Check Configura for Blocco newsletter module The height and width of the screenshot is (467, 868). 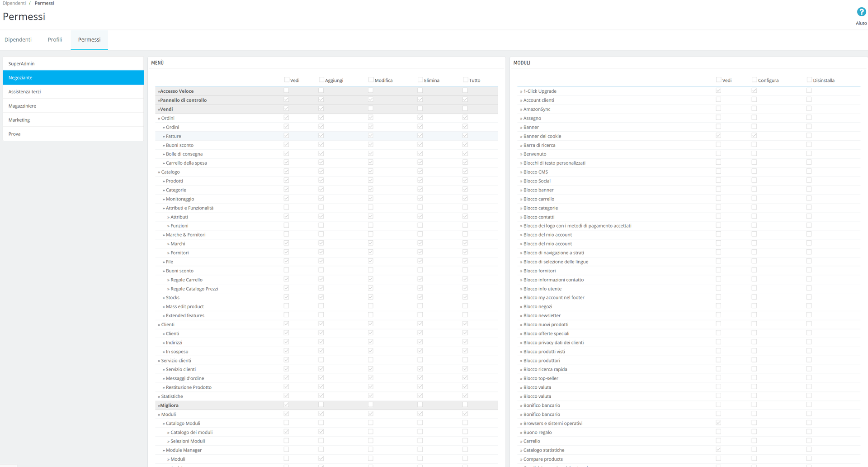[x=754, y=315]
